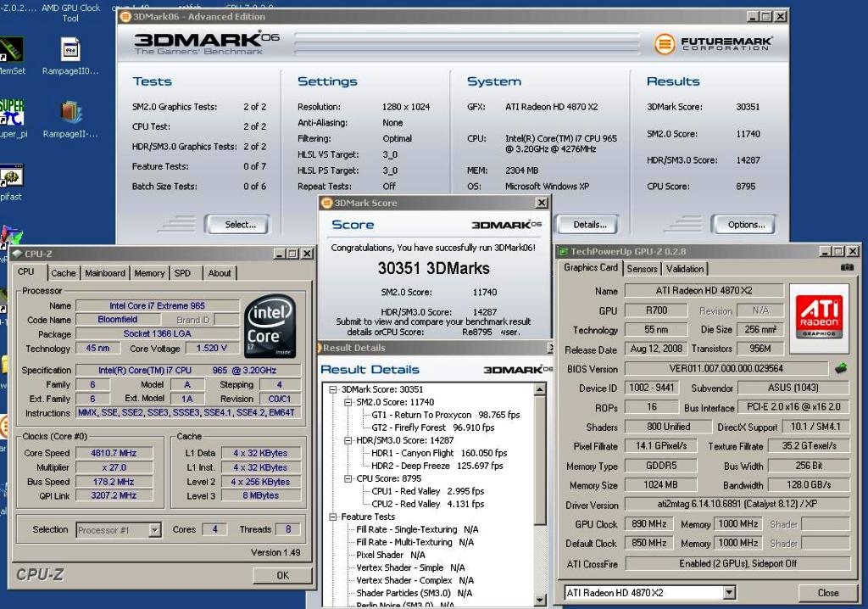Click the GPU-Z title bar icon

click(x=564, y=252)
